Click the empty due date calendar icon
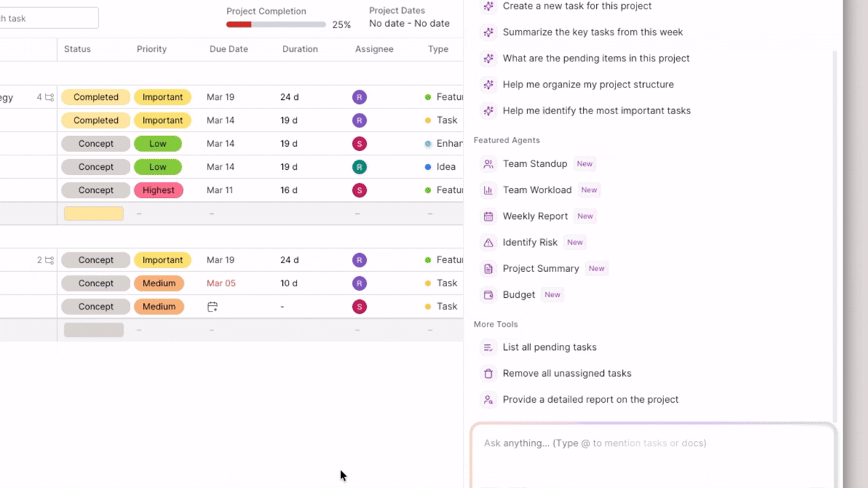Screen dimensions: 868x488 point(212,307)
